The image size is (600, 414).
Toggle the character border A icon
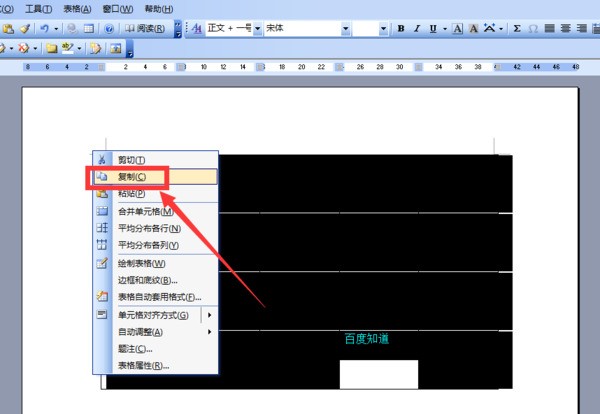click(x=457, y=29)
